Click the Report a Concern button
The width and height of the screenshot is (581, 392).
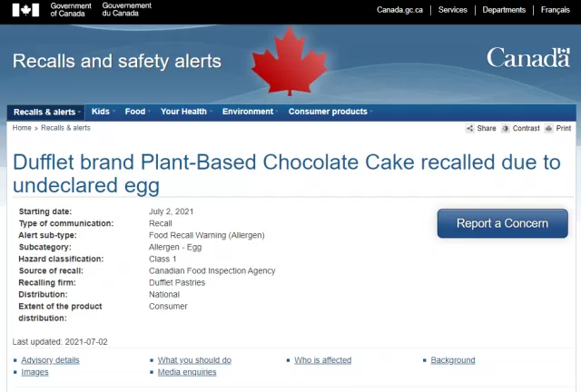click(x=502, y=223)
